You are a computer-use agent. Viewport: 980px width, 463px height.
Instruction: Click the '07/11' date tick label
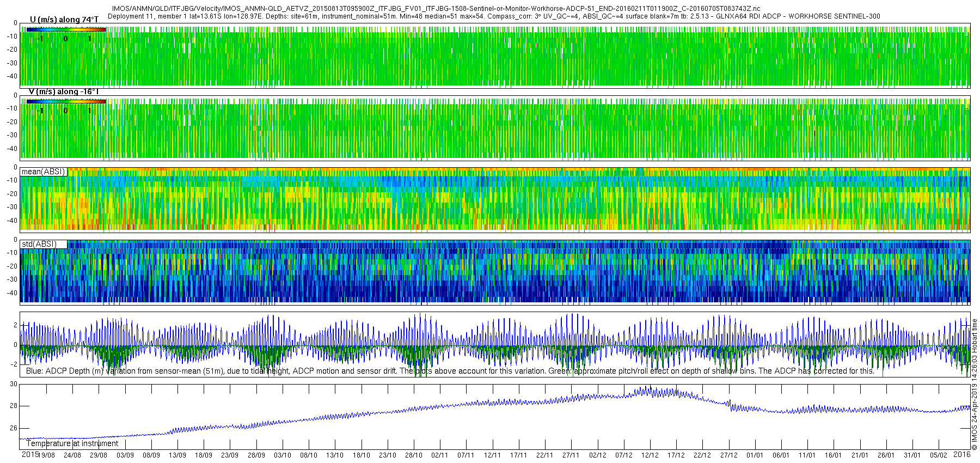466,455
